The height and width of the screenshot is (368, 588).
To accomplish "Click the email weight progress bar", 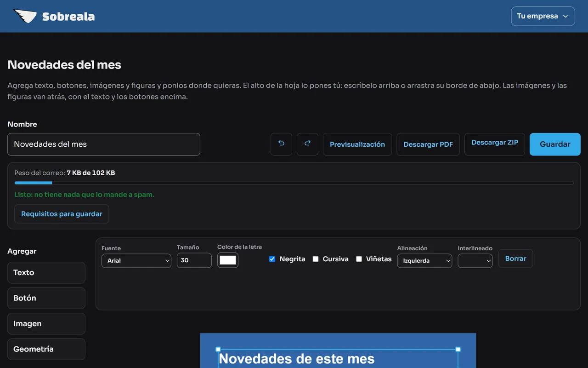I will pos(294,183).
